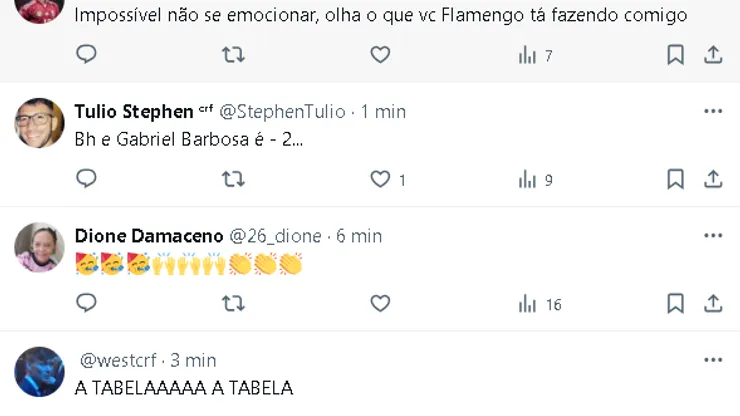The height and width of the screenshot is (416, 740).
Task: Repost Dione Damaceno's emoji tweet
Action: [233, 303]
